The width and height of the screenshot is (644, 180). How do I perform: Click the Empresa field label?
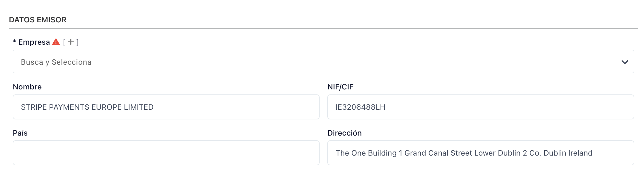[34, 42]
